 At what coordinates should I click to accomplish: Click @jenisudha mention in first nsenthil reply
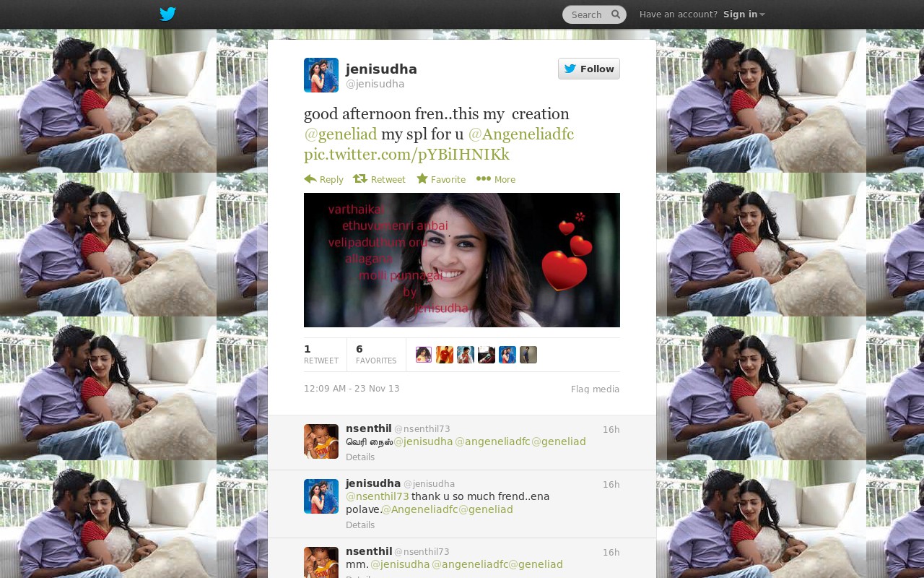pyautogui.click(x=423, y=441)
